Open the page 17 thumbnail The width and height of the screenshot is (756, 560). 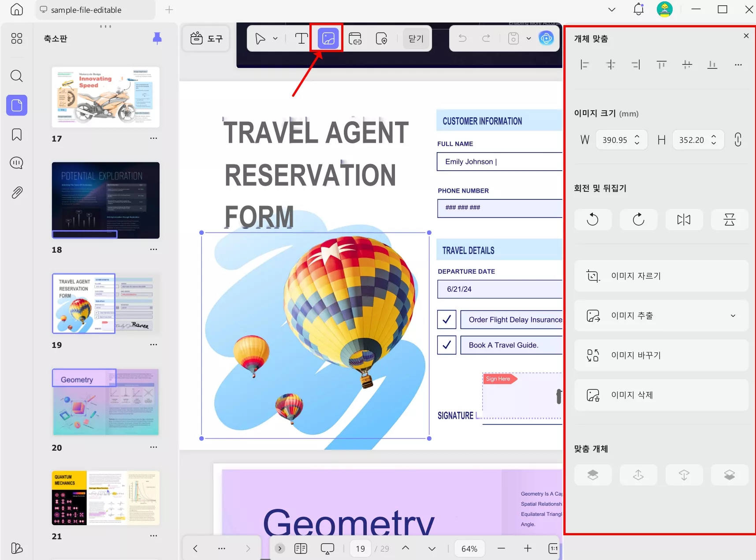[x=106, y=97]
